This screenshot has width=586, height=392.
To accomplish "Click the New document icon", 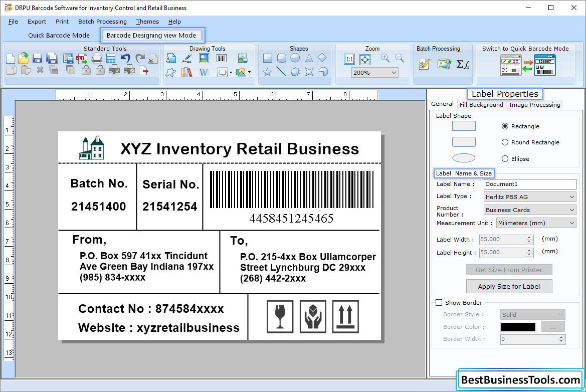I will [x=11, y=59].
